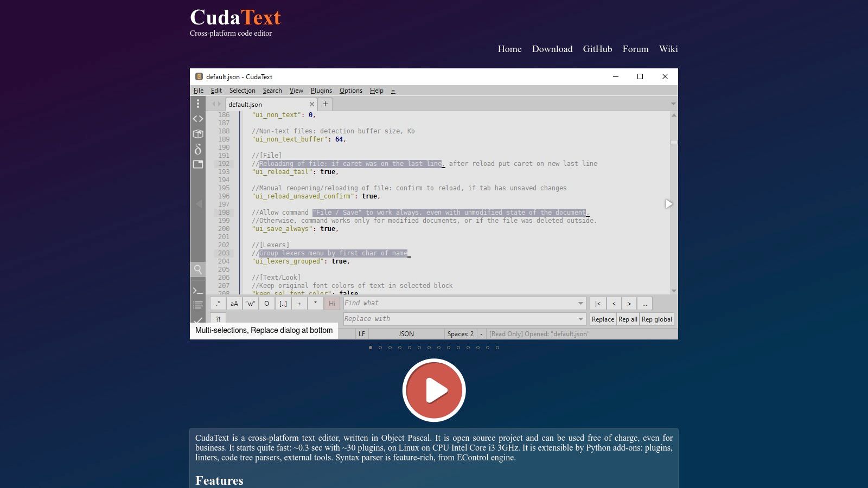Click the extra menu icon after Help
The image size is (868, 488).
click(x=393, y=91)
